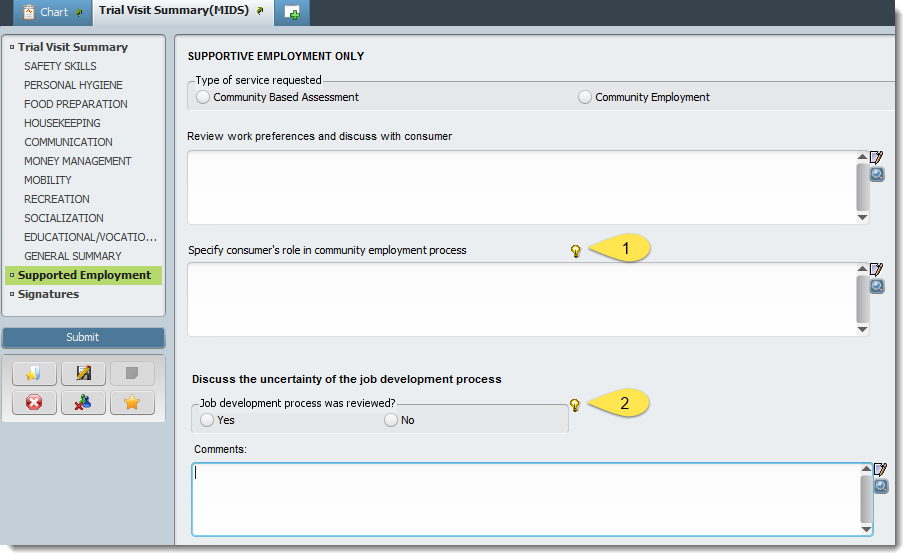Go to MONEY MANAGEMENT in sidebar
The width and height of the screenshot is (910, 560).
[x=78, y=161]
